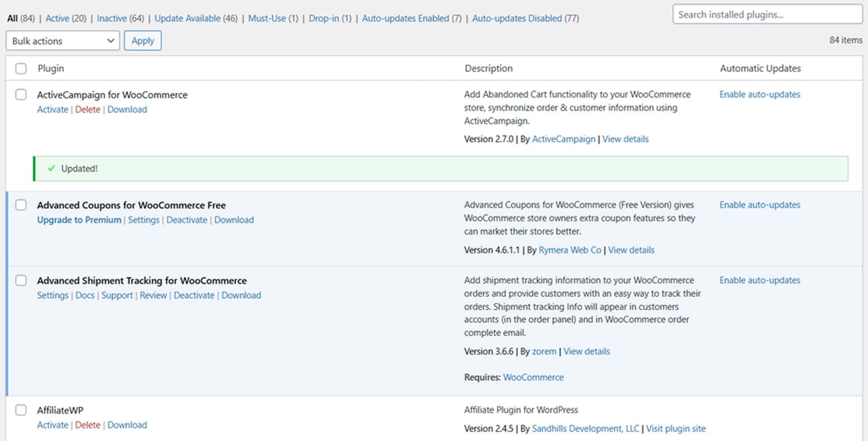This screenshot has width=868, height=441.
Task: Activate ActiveCampaign for WooCommerce
Action: click(52, 109)
